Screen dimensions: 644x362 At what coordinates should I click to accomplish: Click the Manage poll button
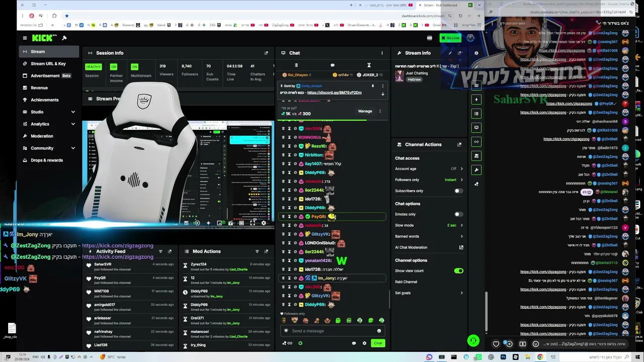tap(365, 111)
